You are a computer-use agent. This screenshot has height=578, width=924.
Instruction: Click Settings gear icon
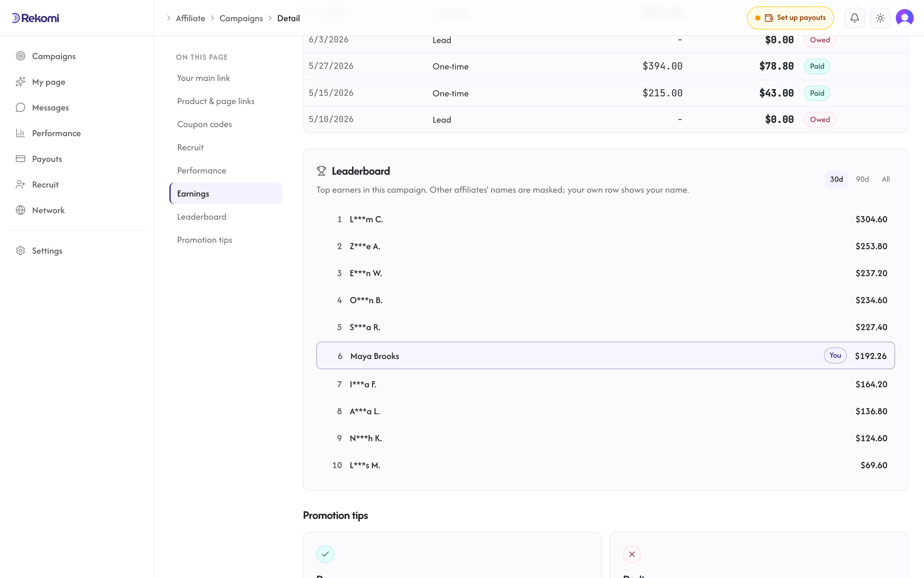21,251
